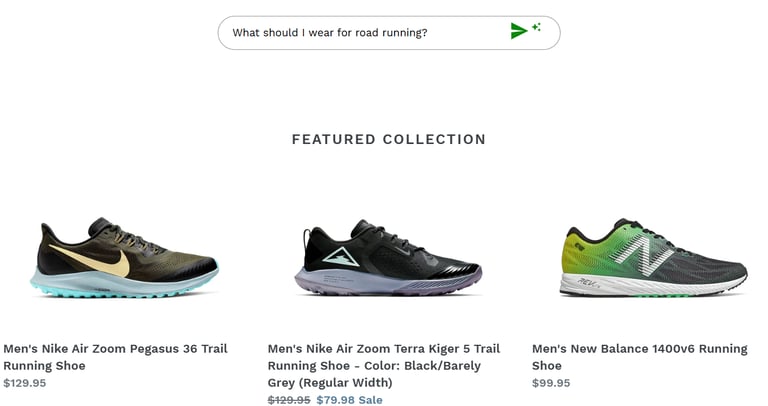Click the Pegasus 36 price of $129.95

[x=25, y=383]
